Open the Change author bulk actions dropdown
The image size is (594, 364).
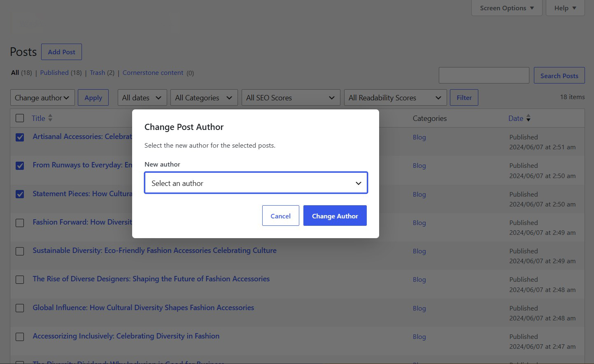tap(42, 97)
